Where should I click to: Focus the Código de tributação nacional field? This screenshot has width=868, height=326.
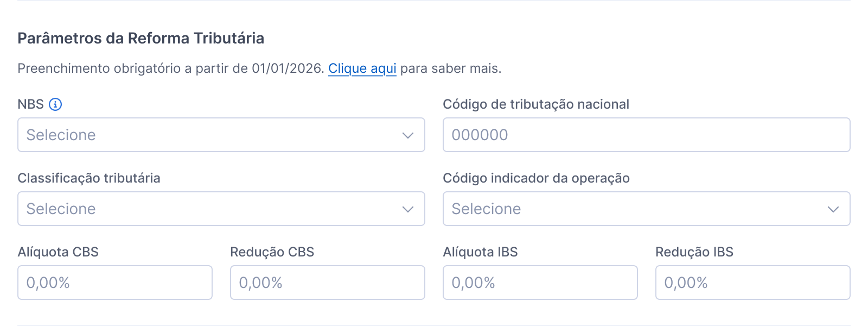click(646, 135)
